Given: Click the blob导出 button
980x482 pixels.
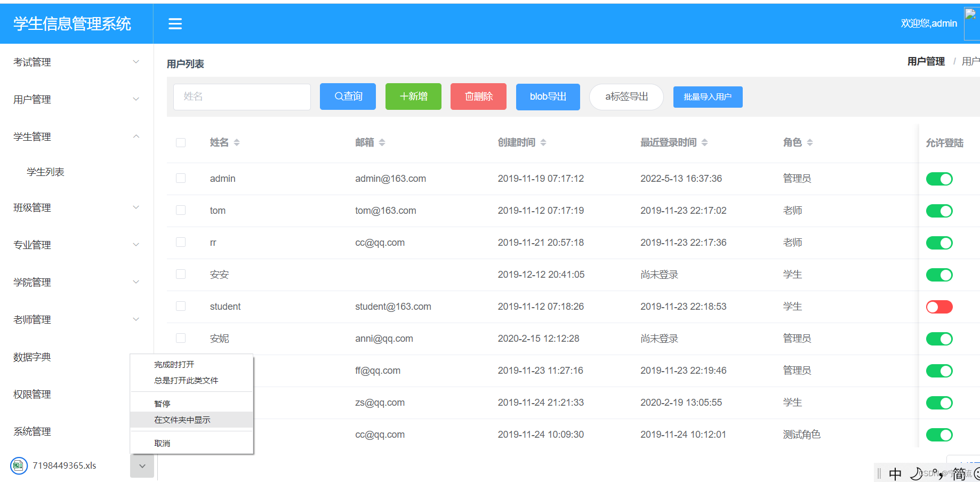Looking at the screenshot, I should [x=548, y=97].
